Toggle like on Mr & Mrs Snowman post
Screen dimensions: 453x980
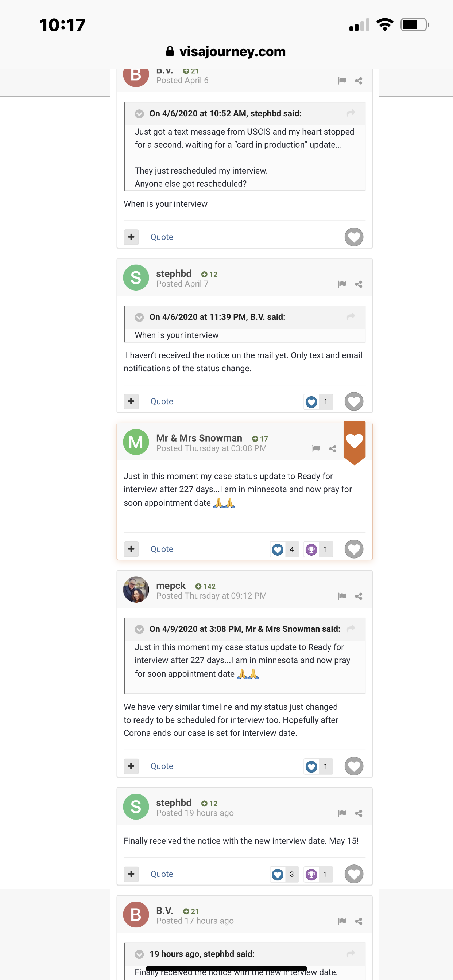[354, 549]
